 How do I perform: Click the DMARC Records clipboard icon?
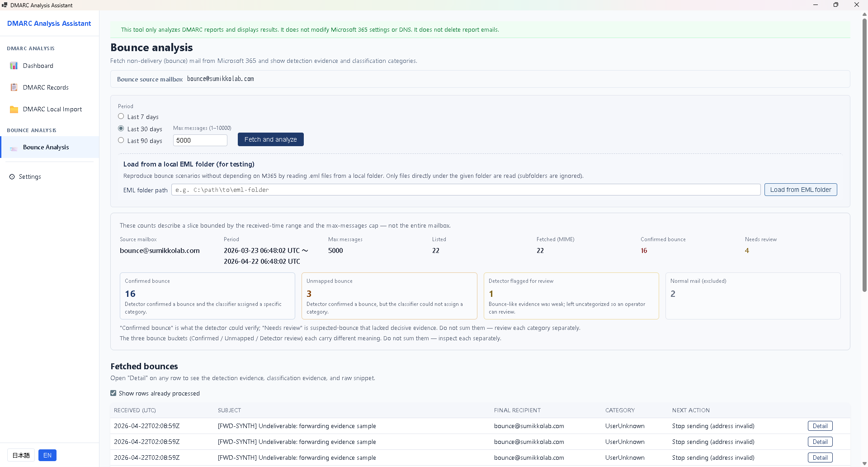[x=14, y=87]
